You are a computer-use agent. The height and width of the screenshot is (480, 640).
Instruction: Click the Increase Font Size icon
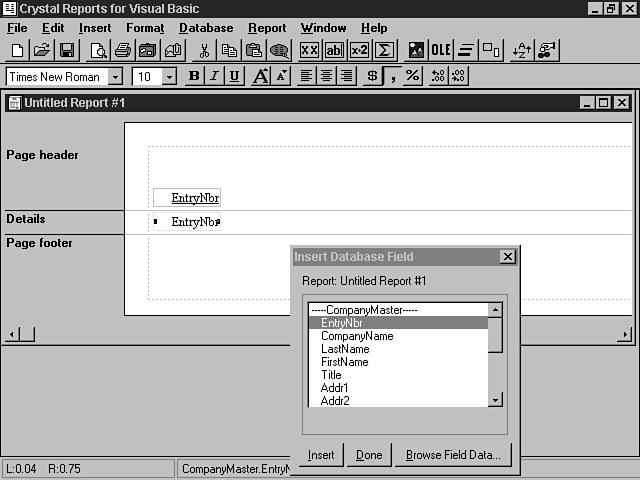pos(260,76)
